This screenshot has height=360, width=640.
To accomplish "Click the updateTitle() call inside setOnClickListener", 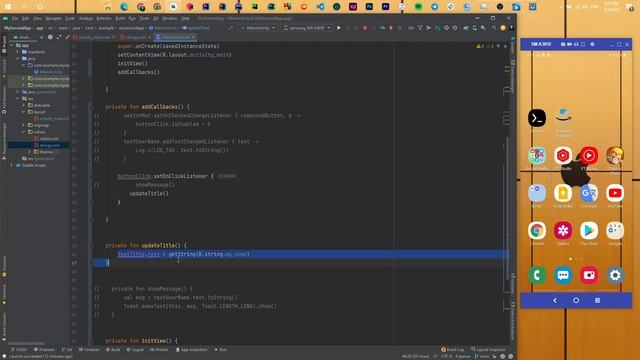I will [149, 193].
